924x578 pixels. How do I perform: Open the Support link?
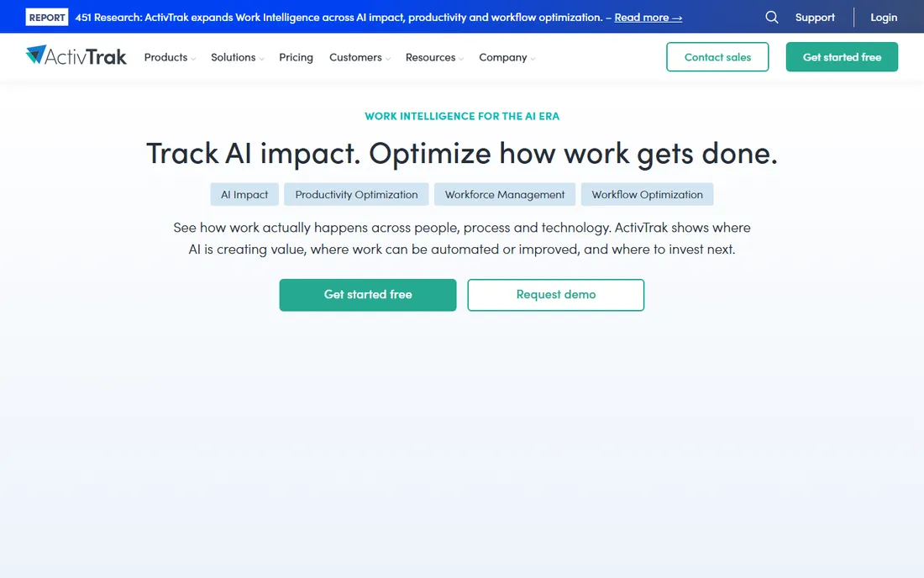tap(815, 17)
